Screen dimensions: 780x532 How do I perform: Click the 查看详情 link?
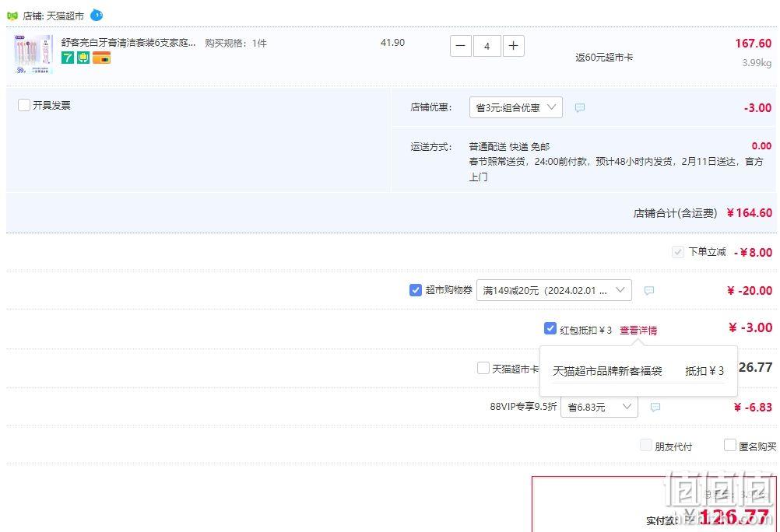point(638,330)
